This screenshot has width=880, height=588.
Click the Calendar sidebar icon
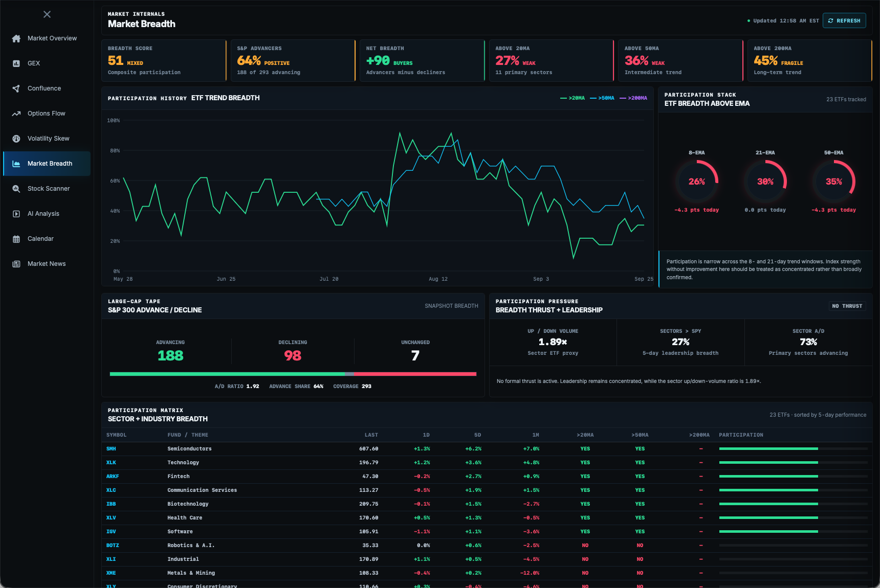16,239
